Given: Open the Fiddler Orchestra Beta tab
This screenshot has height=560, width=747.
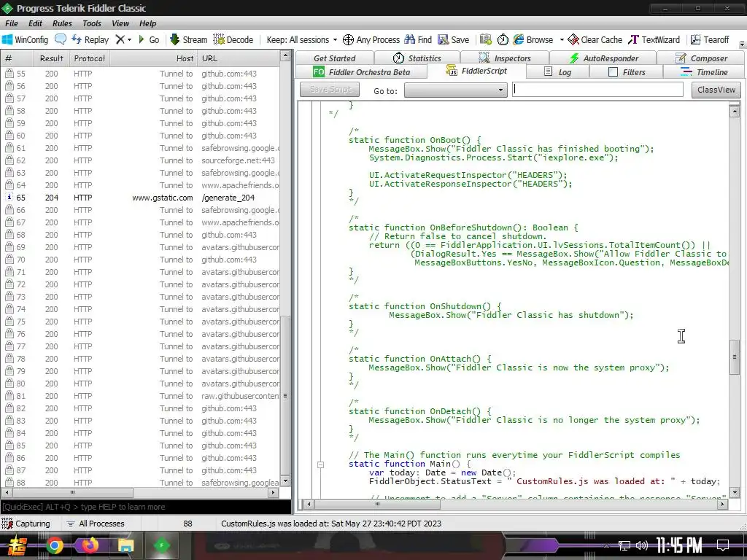Looking at the screenshot, I should [x=361, y=72].
